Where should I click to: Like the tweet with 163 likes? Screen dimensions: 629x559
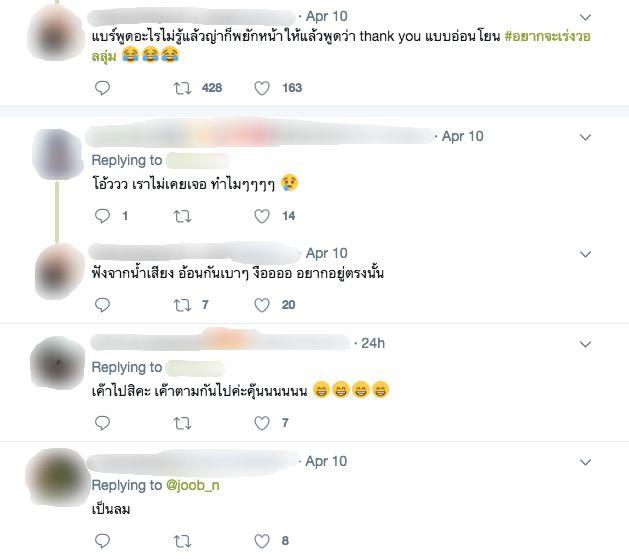[262, 88]
